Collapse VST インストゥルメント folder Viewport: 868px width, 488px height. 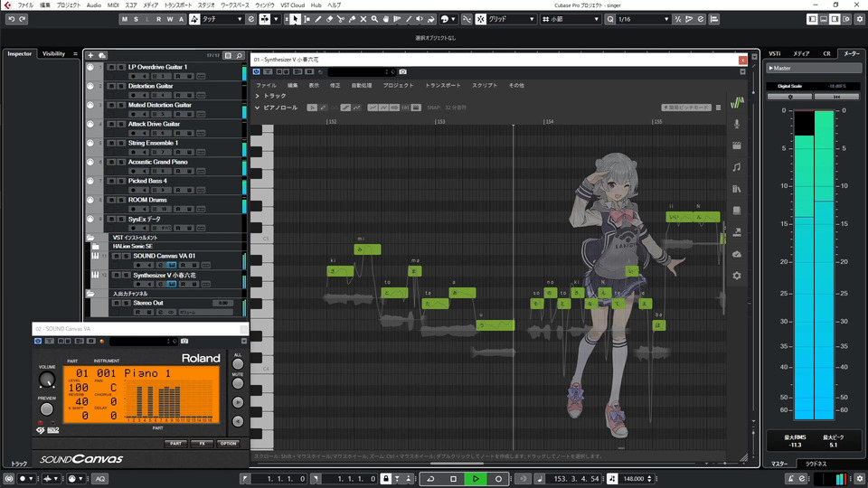(x=90, y=238)
